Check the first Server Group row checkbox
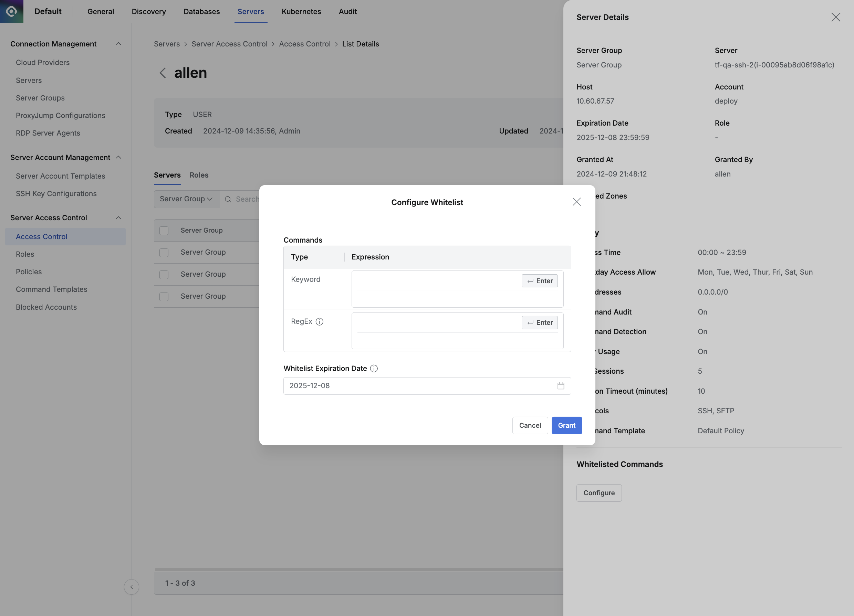 (x=164, y=253)
